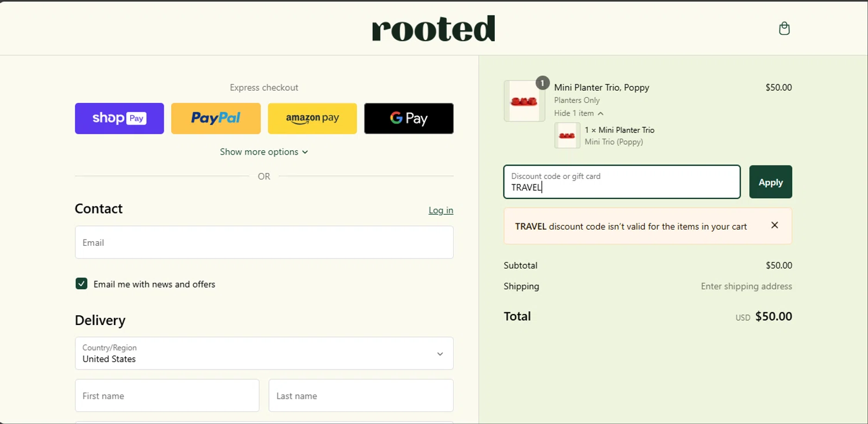Open the shopping bag cart icon
Viewport: 868px width, 424px height.
point(784,28)
